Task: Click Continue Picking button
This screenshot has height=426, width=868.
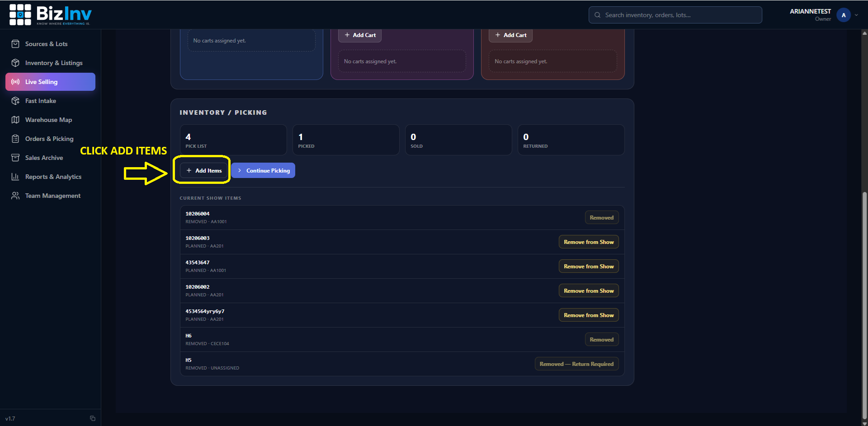Action: click(264, 170)
